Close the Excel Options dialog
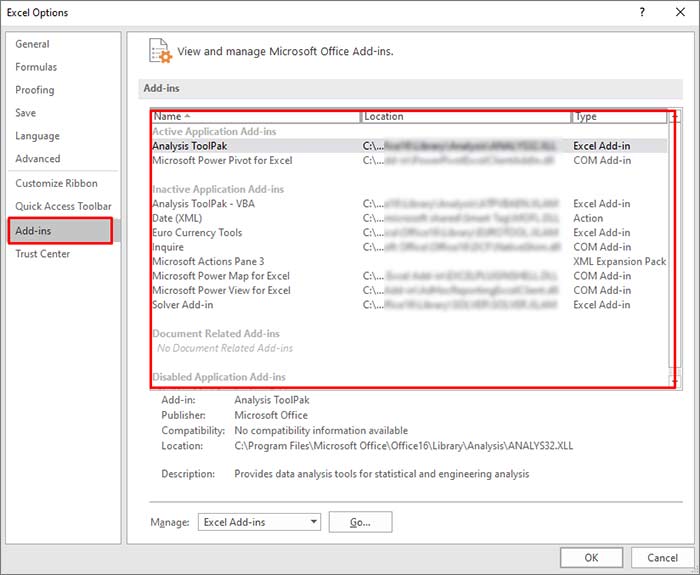Screen dimensions: 700x575 click(x=680, y=12)
